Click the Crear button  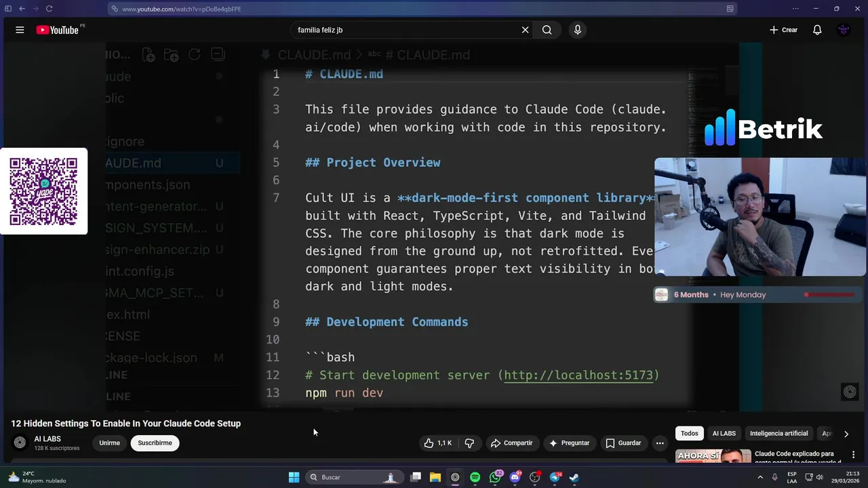click(783, 30)
